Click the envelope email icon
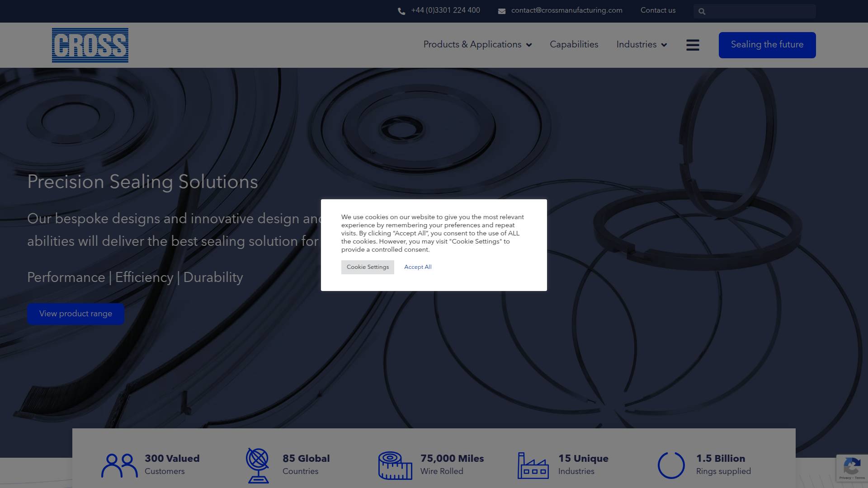The height and width of the screenshot is (488, 868). pyautogui.click(x=501, y=11)
